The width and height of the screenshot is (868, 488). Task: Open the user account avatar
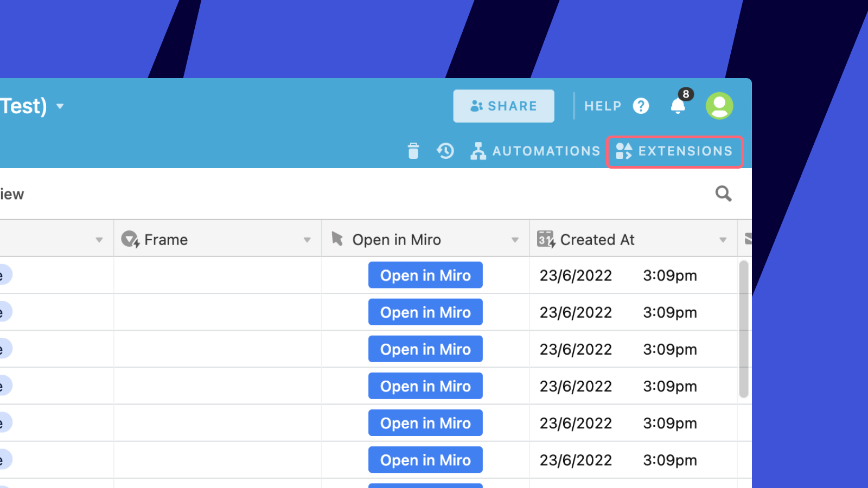tap(719, 106)
